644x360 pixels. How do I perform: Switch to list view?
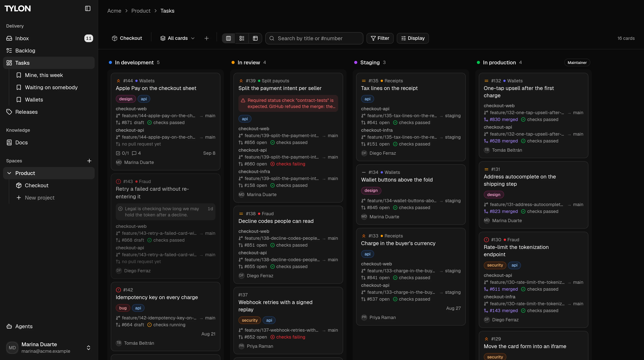(242, 38)
